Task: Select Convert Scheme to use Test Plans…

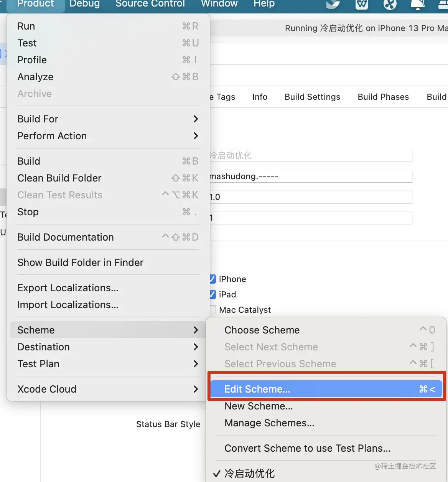Action: pyautogui.click(x=326, y=448)
